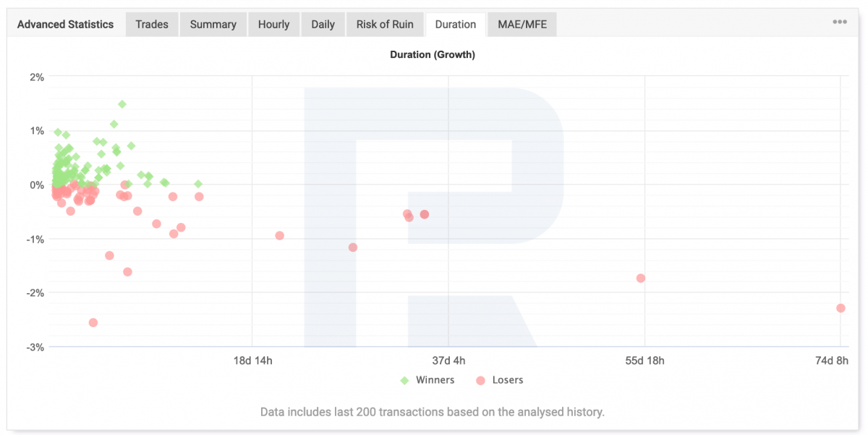Click the 2% y-axis label

(37, 77)
